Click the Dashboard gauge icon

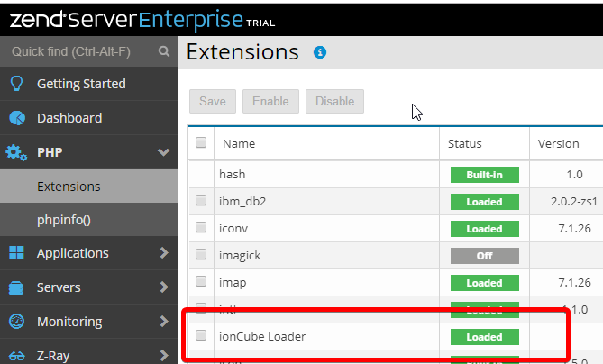[16, 118]
